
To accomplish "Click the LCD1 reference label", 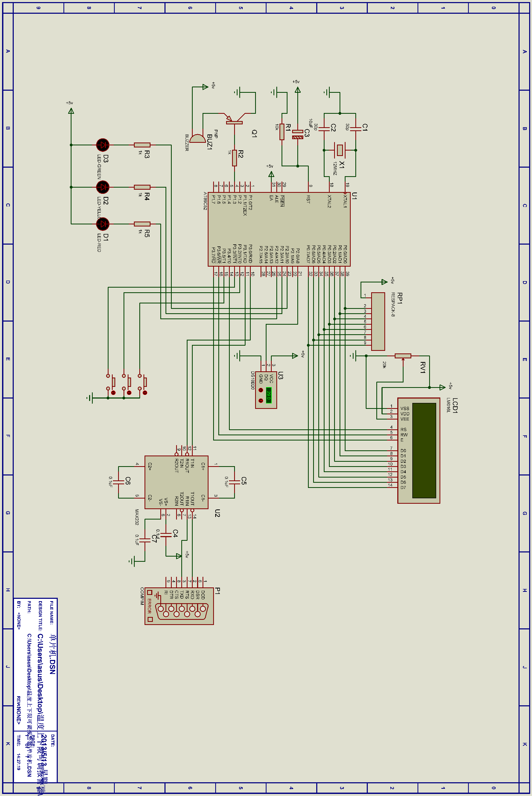I will [455, 406].
